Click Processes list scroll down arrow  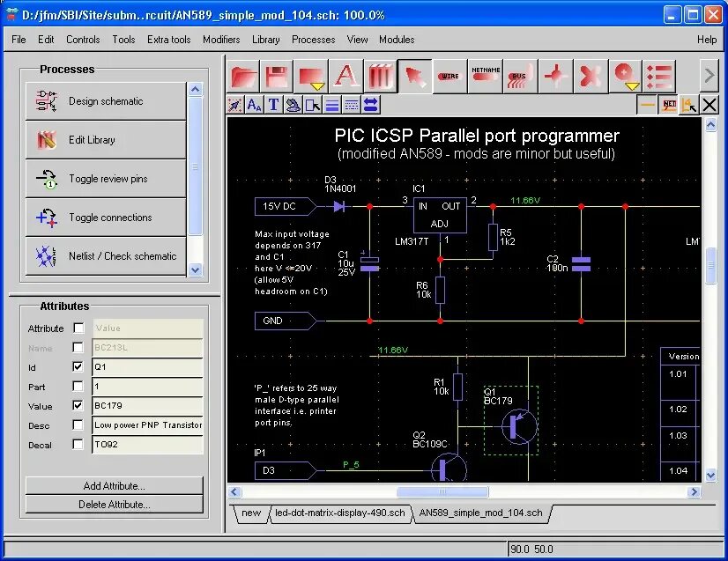pyautogui.click(x=196, y=270)
